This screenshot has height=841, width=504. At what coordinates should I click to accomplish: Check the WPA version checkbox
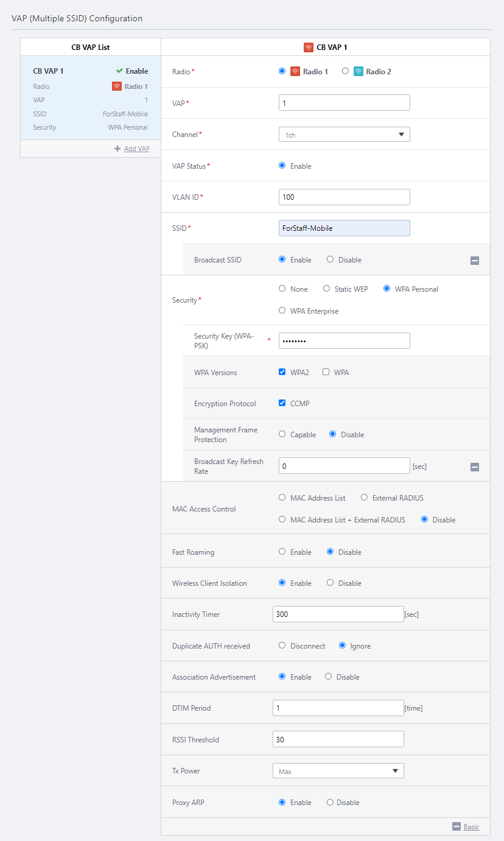(326, 372)
